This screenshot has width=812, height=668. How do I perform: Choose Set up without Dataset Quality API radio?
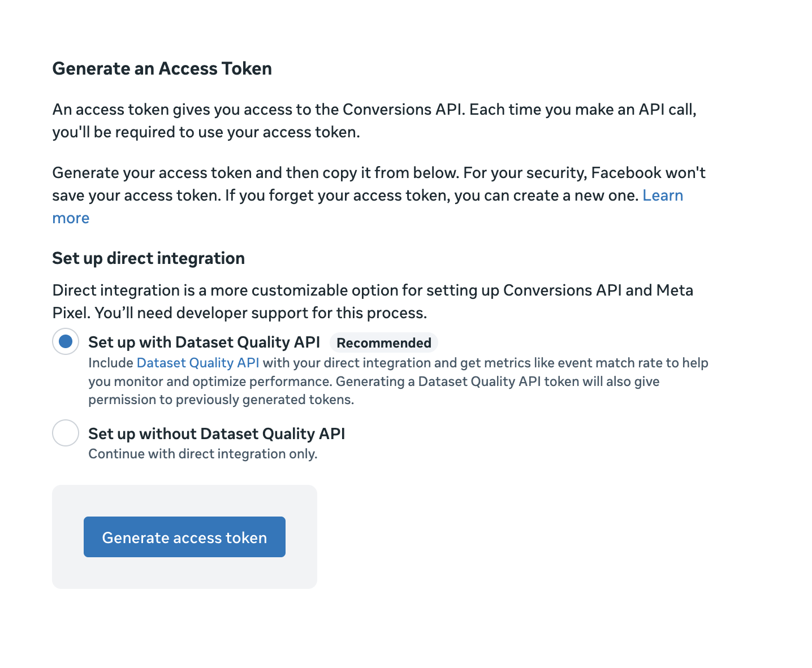(x=66, y=433)
